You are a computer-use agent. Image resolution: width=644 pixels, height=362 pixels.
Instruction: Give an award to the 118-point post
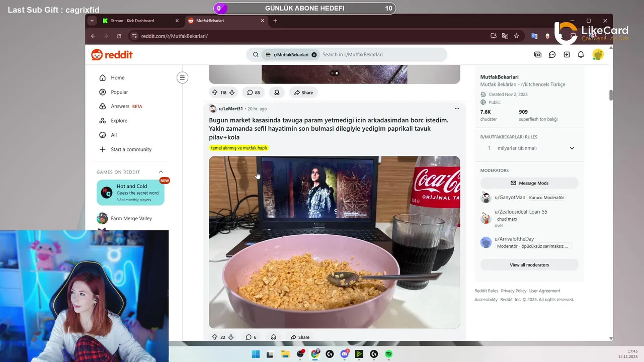click(277, 93)
